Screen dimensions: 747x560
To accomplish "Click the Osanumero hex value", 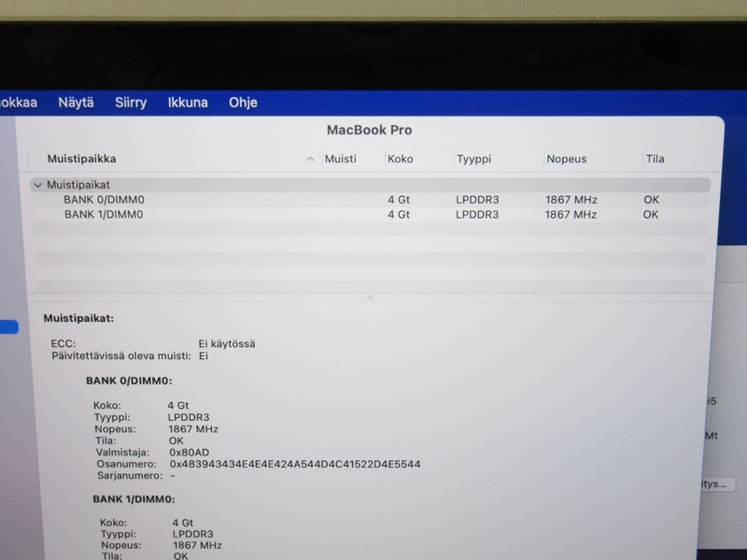I will click(295, 464).
